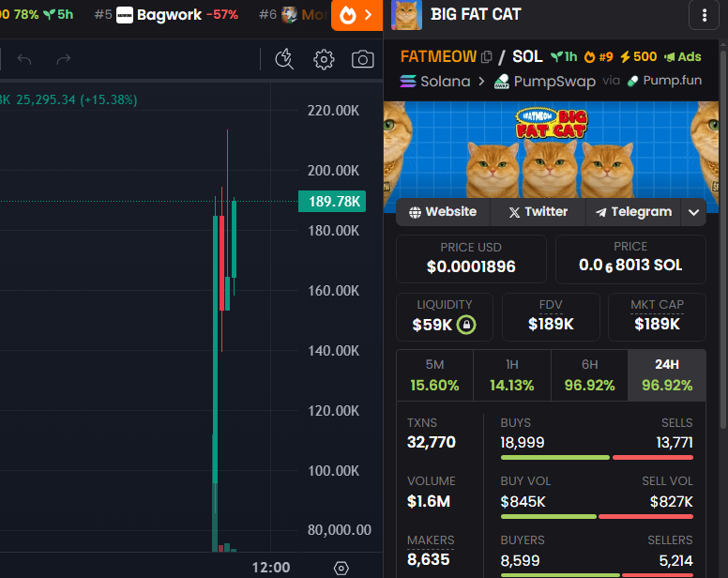The image size is (728, 578).
Task: Click the 1h age sprout badge
Action: pos(564,56)
